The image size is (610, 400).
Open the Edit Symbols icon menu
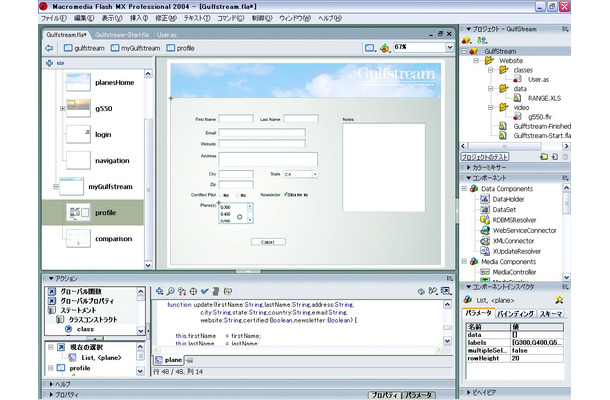(x=384, y=48)
